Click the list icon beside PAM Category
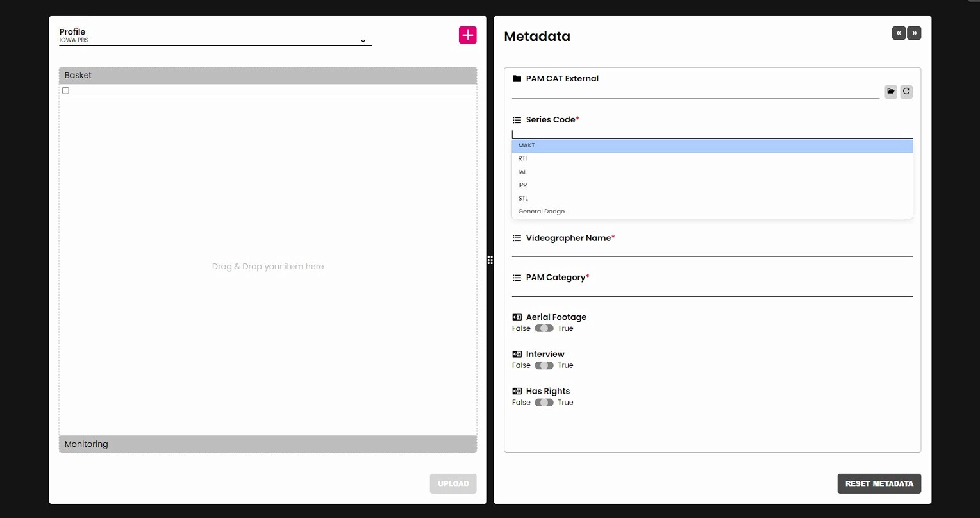The height and width of the screenshot is (518, 980). click(517, 278)
